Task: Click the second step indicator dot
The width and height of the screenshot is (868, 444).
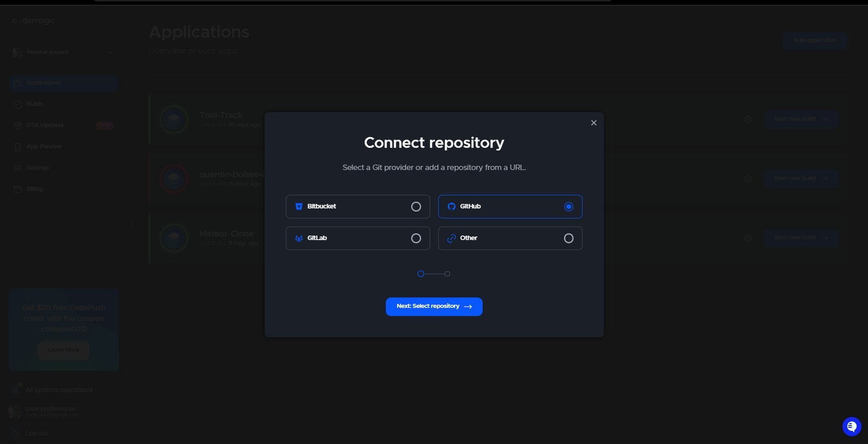Action: [447, 274]
